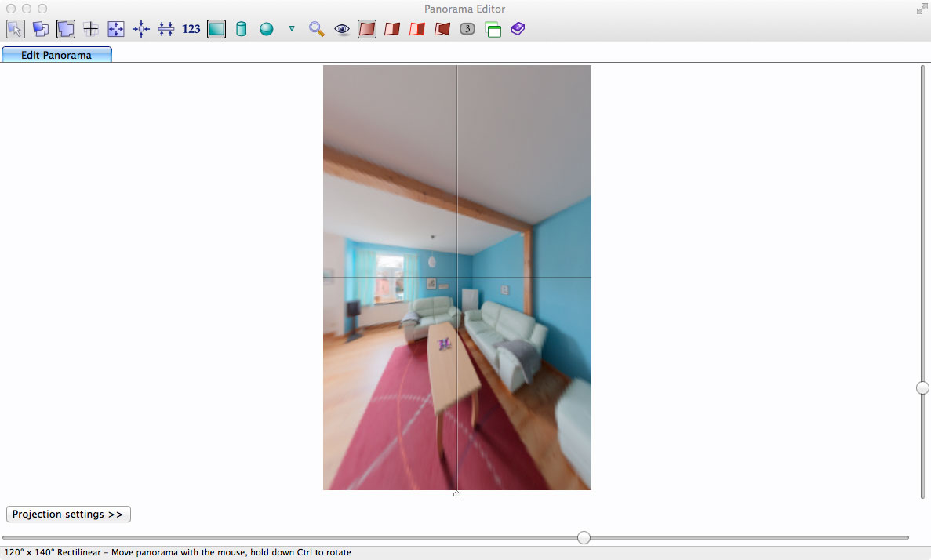Click the vertical field-of-view slider handle
Image resolution: width=931 pixels, height=560 pixels.
pyautogui.click(x=922, y=387)
